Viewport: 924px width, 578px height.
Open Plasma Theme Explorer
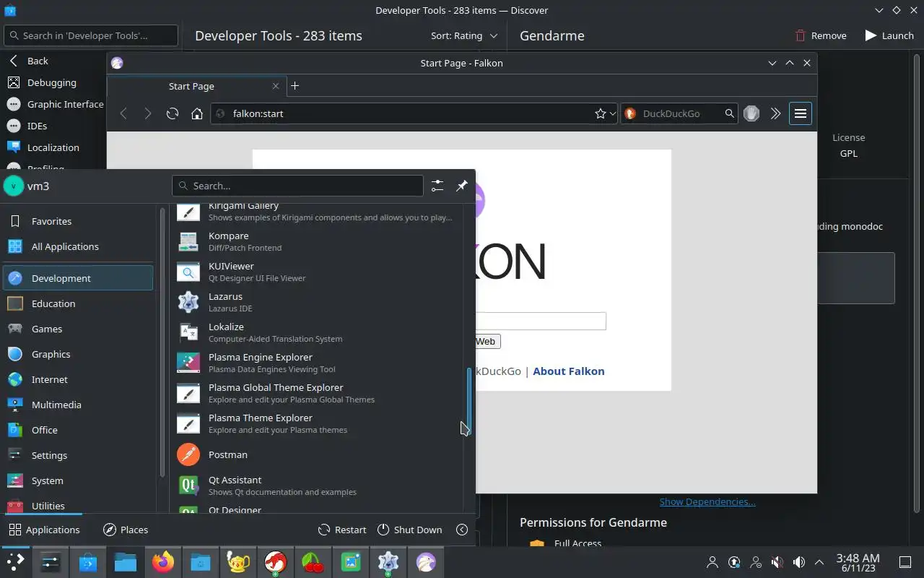point(318,423)
